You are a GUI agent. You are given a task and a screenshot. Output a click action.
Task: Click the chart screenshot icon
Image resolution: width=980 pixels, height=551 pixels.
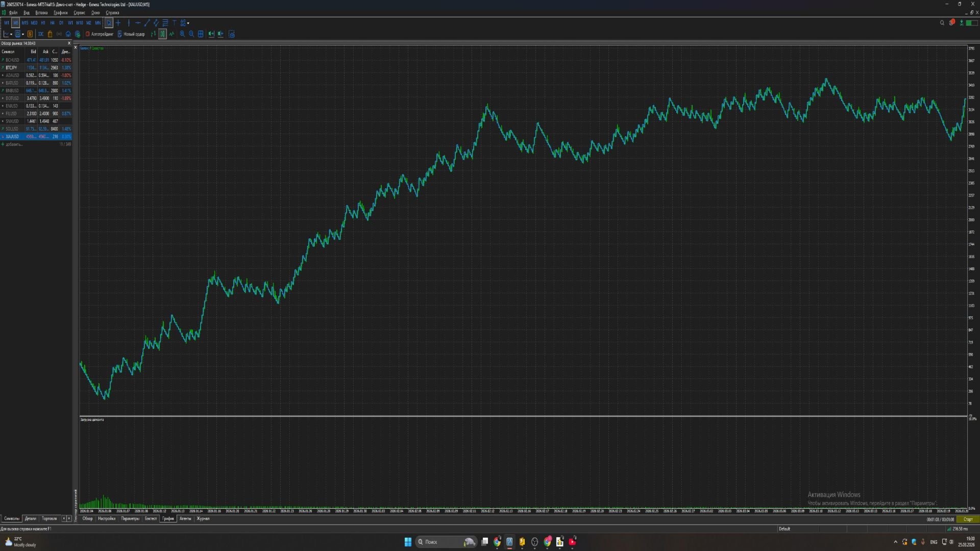tap(232, 34)
